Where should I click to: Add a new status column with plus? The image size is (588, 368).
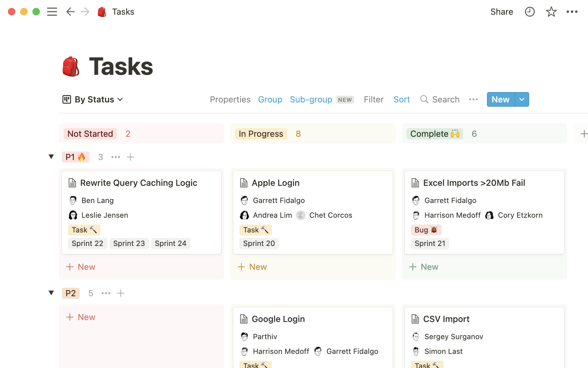click(583, 134)
